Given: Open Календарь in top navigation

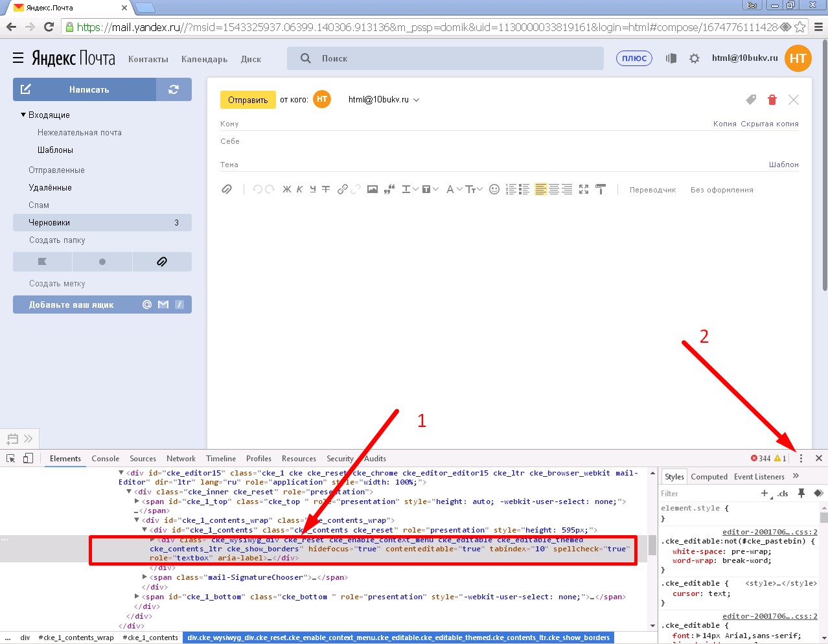Looking at the screenshot, I should pyautogui.click(x=205, y=59).
